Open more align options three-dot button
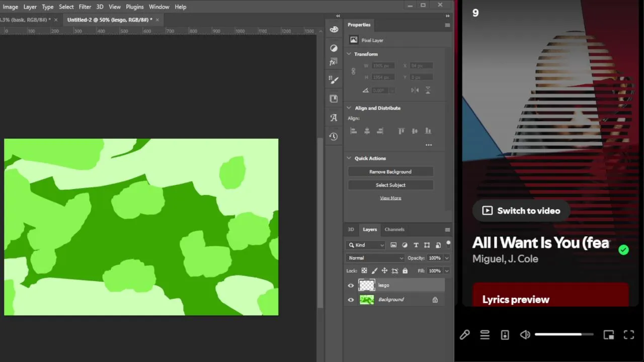Screen dimensions: 644x362 click(429, 145)
